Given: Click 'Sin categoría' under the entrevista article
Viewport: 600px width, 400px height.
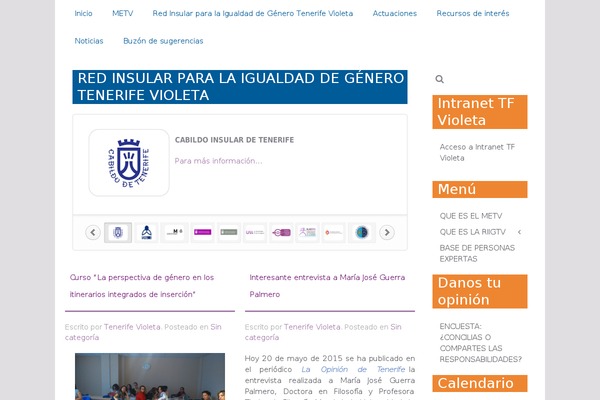Looking at the screenshot, I should point(323,332).
